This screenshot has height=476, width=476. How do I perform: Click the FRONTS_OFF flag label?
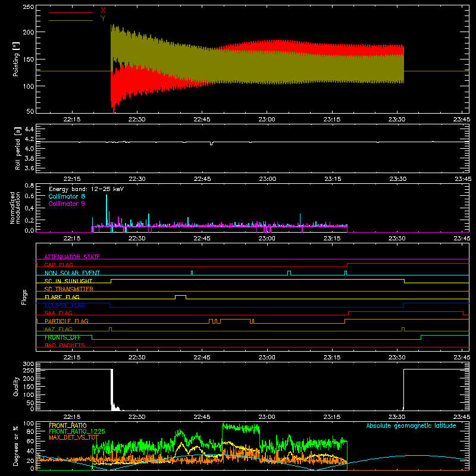62,337
